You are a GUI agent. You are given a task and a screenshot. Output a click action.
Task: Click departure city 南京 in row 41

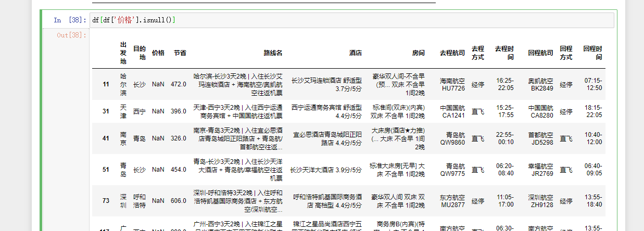point(123,138)
